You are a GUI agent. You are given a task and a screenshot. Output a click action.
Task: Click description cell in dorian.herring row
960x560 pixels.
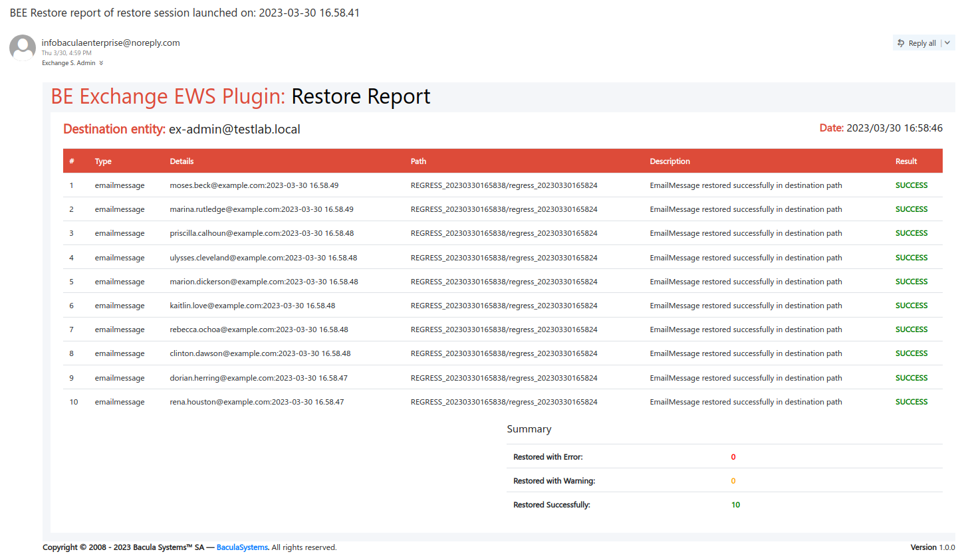(x=745, y=378)
